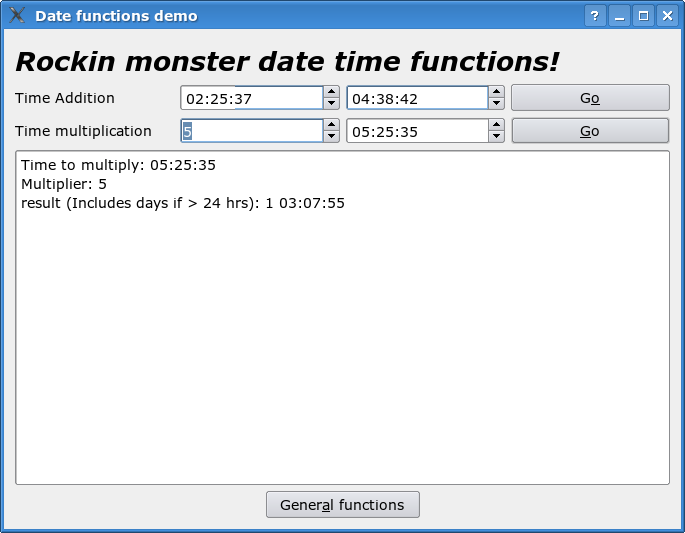Image resolution: width=685 pixels, height=533 pixels.
Task: Decrement the multiplier spin box value 5
Action: [x=331, y=136]
